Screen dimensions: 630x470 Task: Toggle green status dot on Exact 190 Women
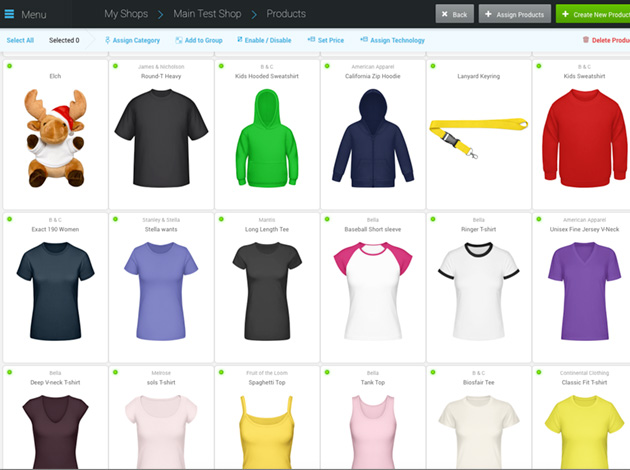[x=10, y=219]
